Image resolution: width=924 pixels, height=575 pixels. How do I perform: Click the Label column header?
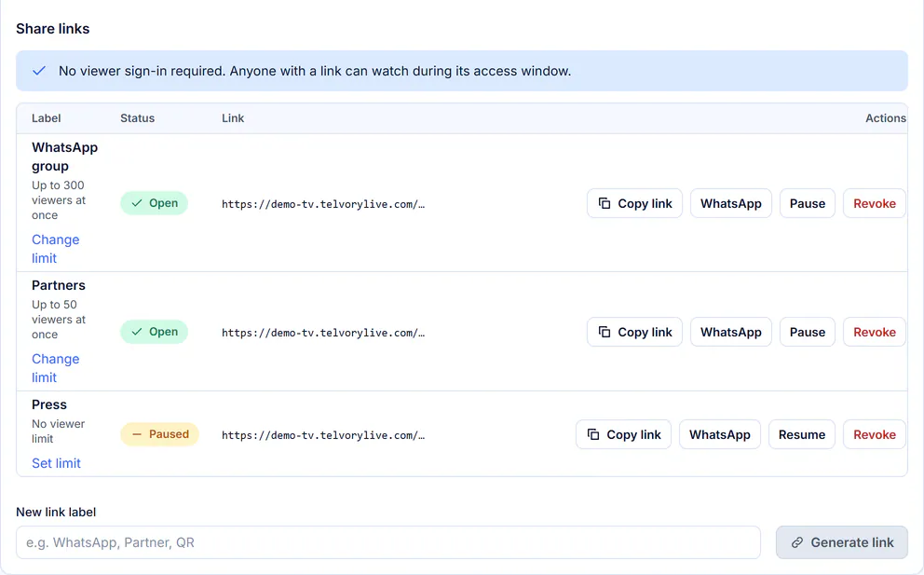[x=46, y=118]
